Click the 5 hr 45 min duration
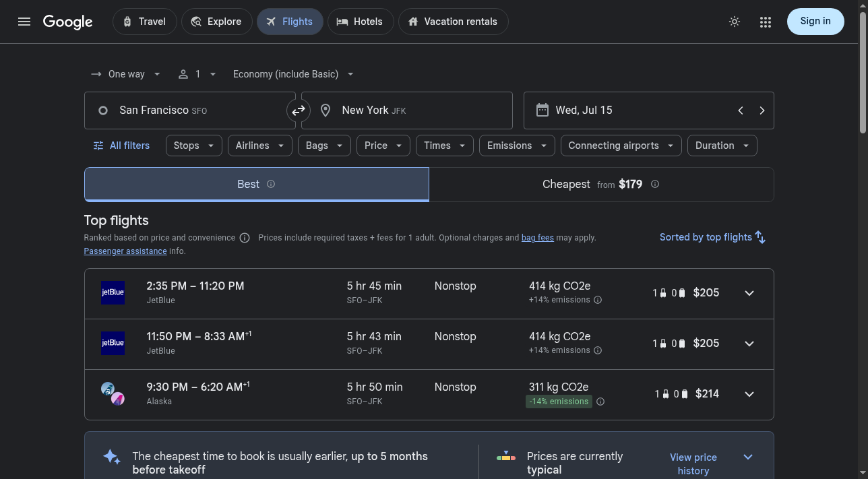 [x=374, y=286]
